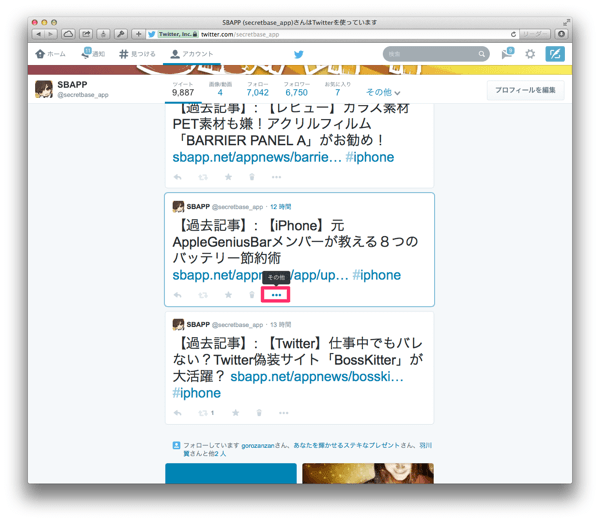Click the blue card thumbnail at bottom

coord(231,473)
